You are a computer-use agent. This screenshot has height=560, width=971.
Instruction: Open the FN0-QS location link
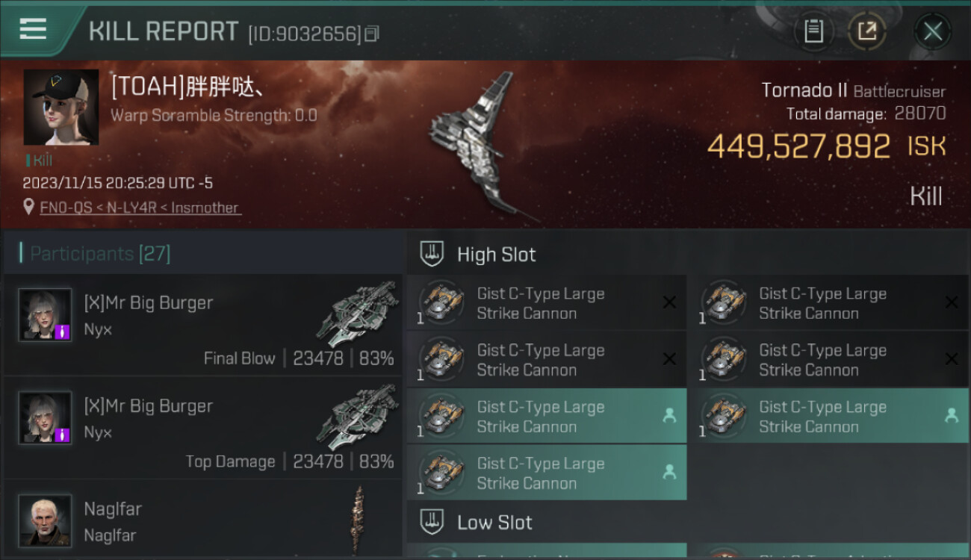tap(66, 208)
